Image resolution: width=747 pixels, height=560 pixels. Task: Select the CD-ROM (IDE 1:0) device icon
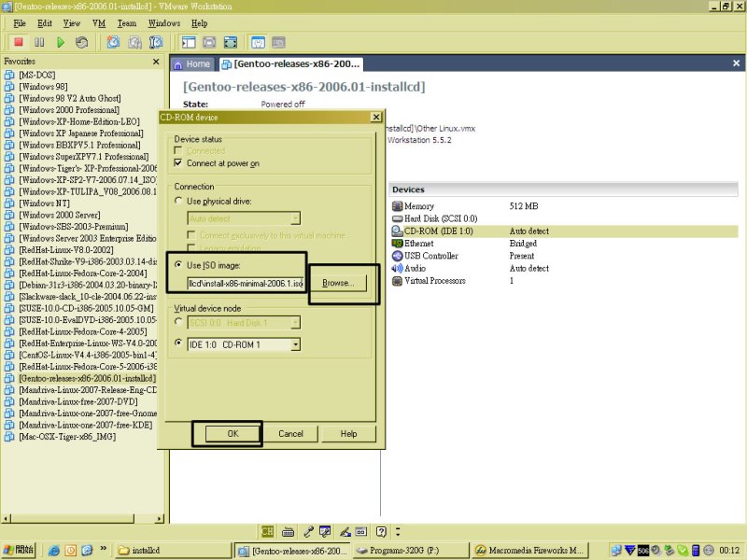[x=397, y=231]
